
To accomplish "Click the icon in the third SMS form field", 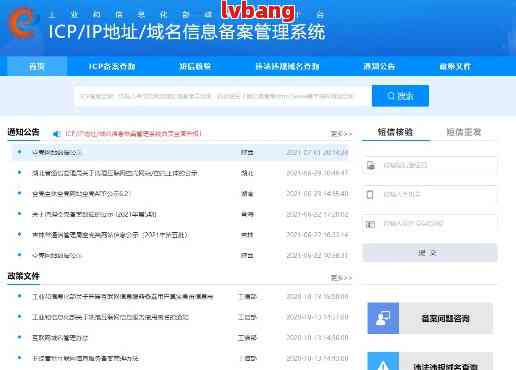I will [370, 224].
